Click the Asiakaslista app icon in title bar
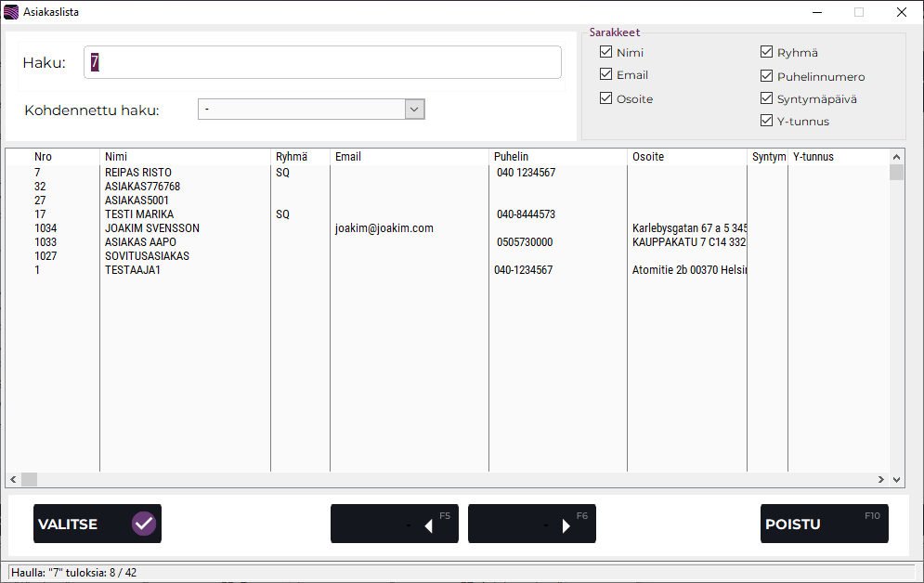The width and height of the screenshot is (924, 583). [x=11, y=12]
